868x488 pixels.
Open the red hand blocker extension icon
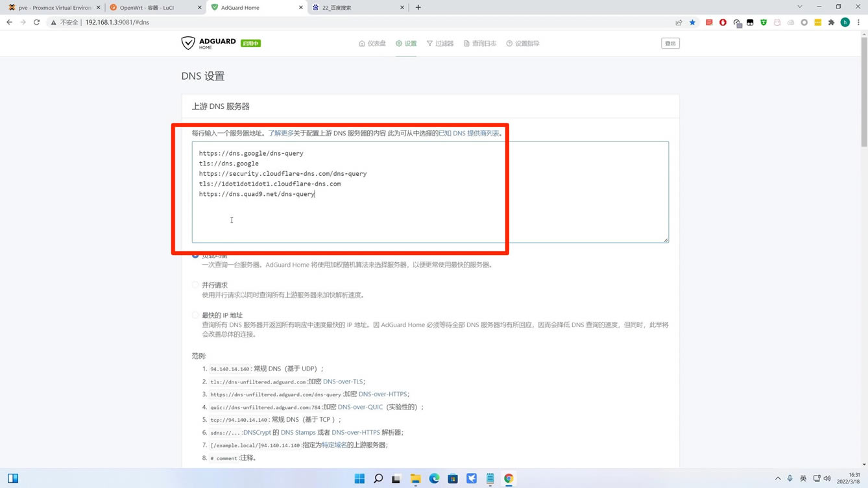[723, 23]
